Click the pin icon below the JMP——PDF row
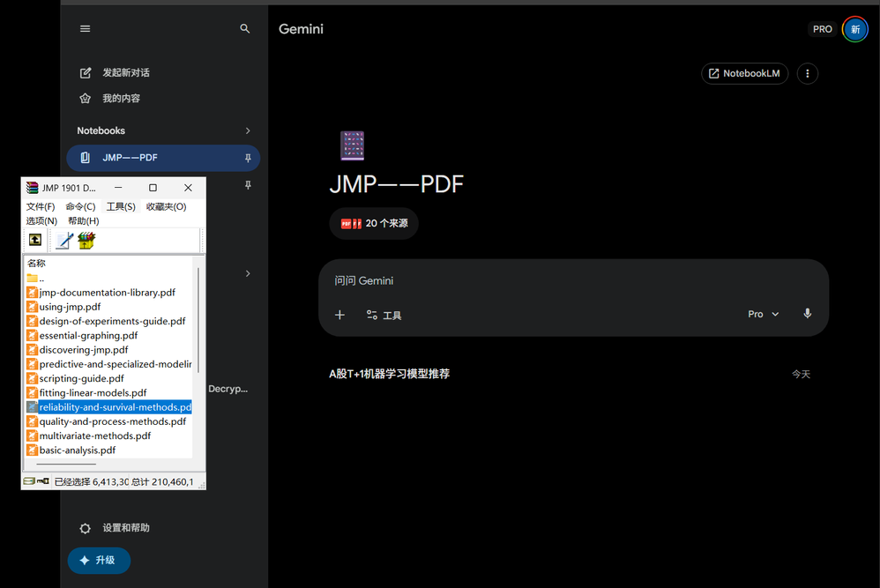Image resolution: width=880 pixels, height=588 pixels. (248, 185)
